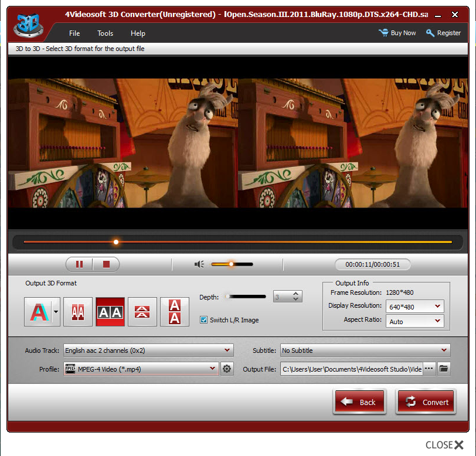Open the Aspect Ratio dropdown

coord(414,321)
